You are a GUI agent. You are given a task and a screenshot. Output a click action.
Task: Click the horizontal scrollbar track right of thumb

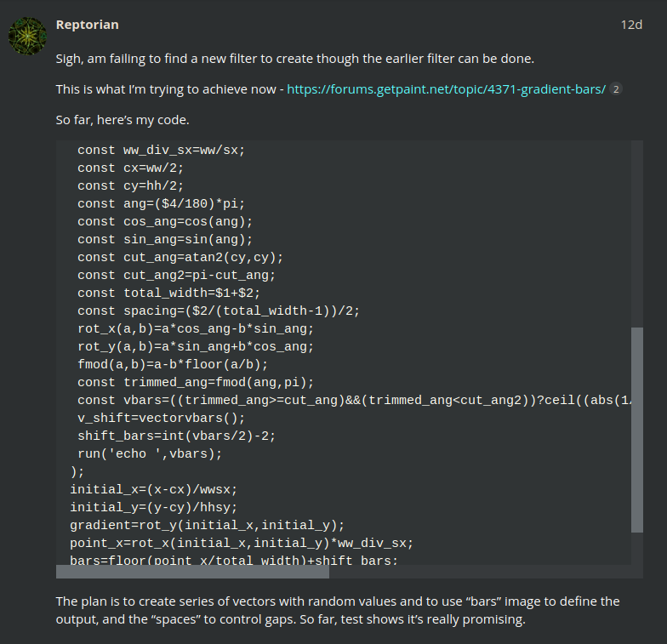(x=480, y=572)
